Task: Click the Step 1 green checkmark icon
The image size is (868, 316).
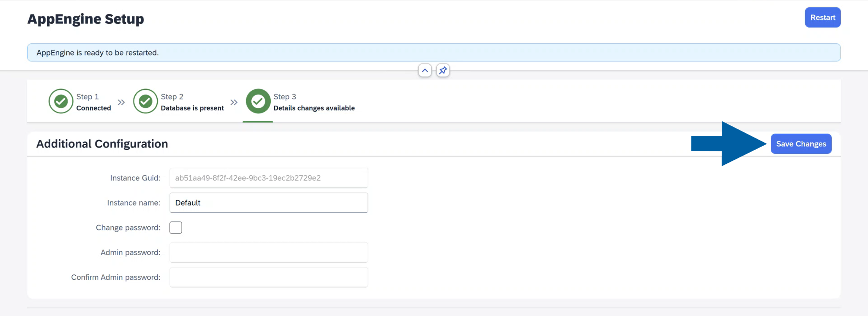Action: [61, 101]
